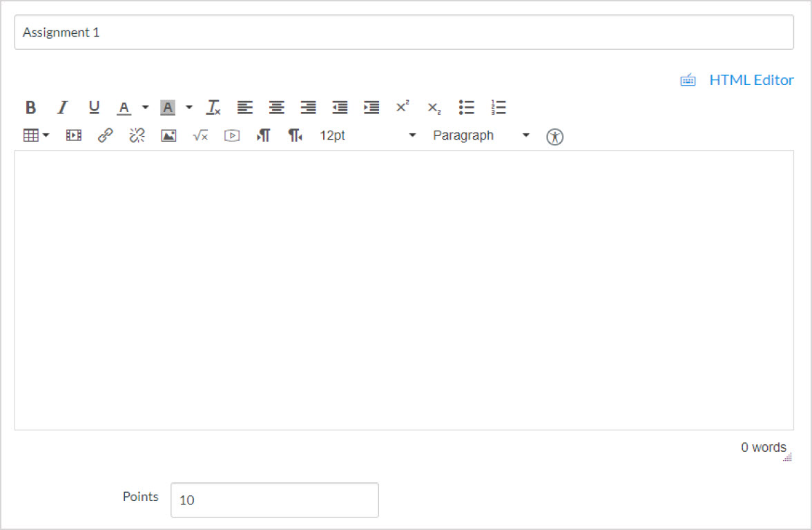Open text color picker arrow
The width and height of the screenshot is (812, 530).
145,108
